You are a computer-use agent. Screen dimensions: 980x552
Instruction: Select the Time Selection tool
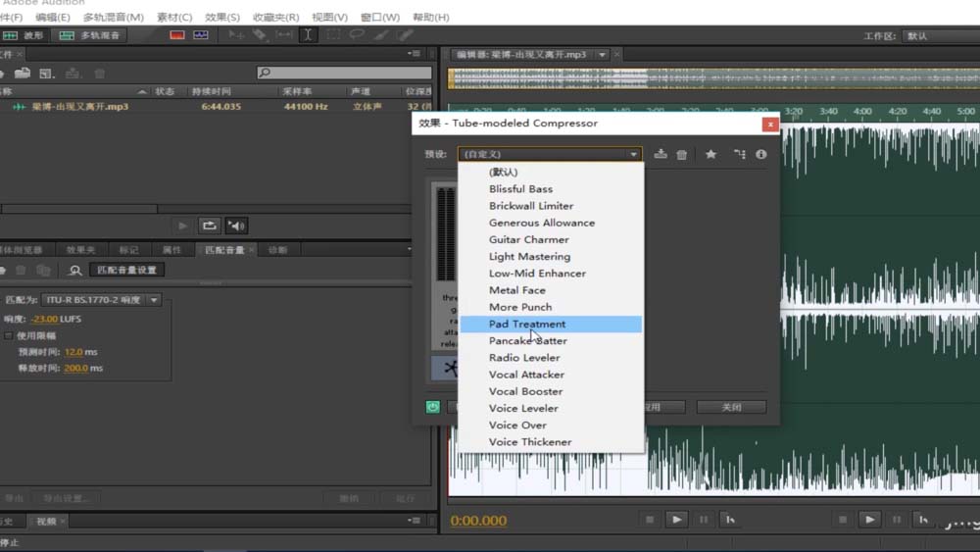click(x=308, y=35)
